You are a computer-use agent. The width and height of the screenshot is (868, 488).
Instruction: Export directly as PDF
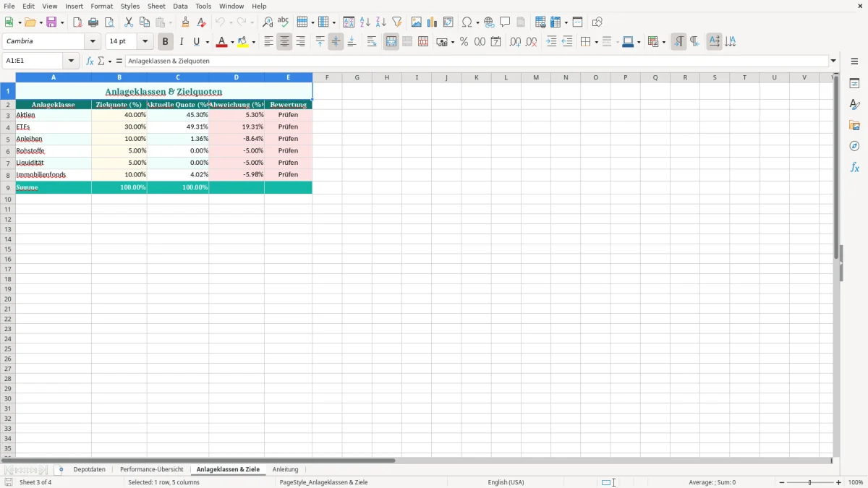click(77, 22)
